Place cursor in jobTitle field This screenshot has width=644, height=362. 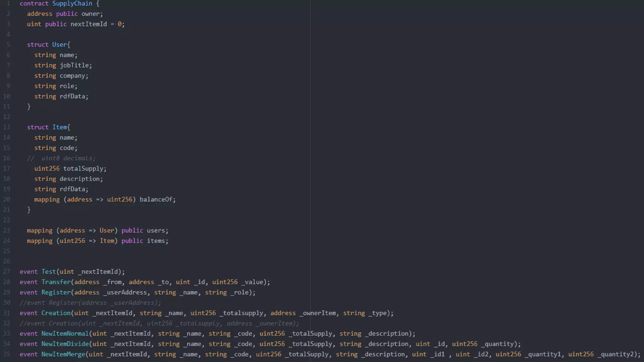point(74,65)
